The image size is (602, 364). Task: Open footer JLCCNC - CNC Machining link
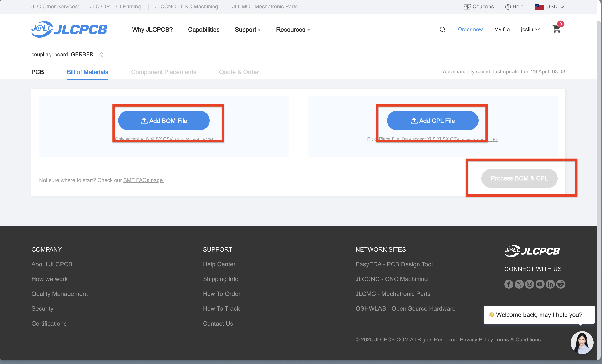click(x=391, y=279)
